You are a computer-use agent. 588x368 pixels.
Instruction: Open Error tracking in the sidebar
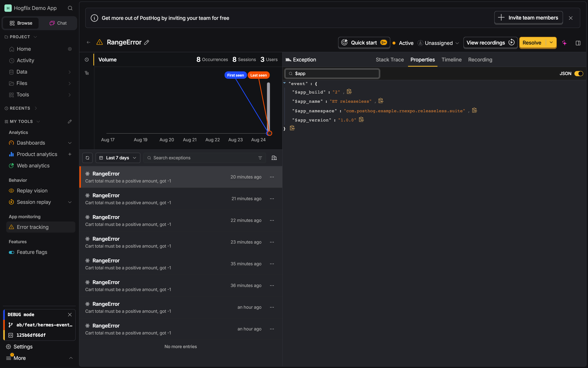coord(41,227)
